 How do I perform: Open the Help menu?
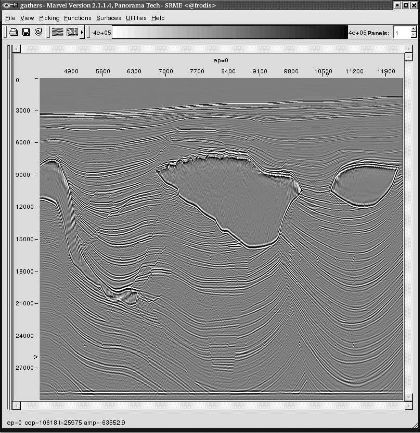pos(158,18)
